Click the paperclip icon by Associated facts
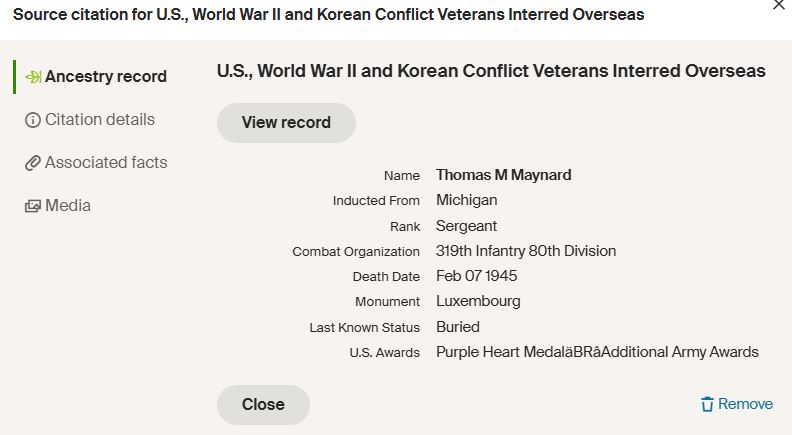 tap(33, 163)
